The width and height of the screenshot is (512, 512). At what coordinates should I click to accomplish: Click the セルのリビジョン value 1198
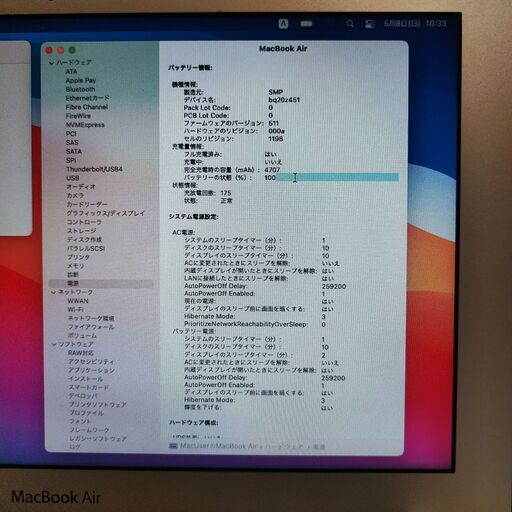(x=276, y=139)
